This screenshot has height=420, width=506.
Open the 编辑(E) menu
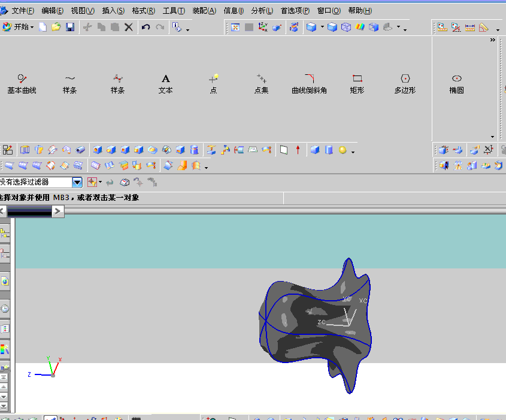(52, 11)
